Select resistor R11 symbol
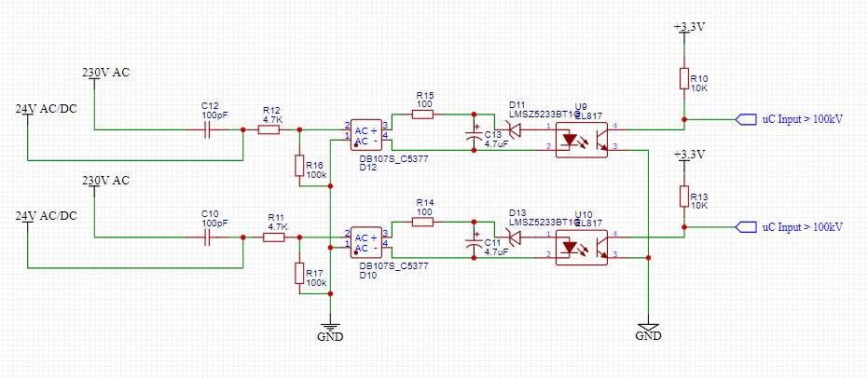This screenshot has height=379, width=868. 273,237
